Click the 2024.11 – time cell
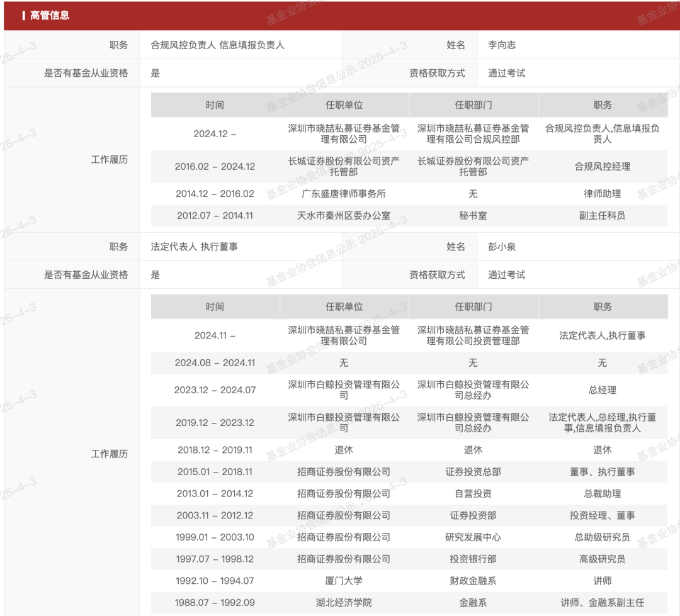 [x=215, y=335]
